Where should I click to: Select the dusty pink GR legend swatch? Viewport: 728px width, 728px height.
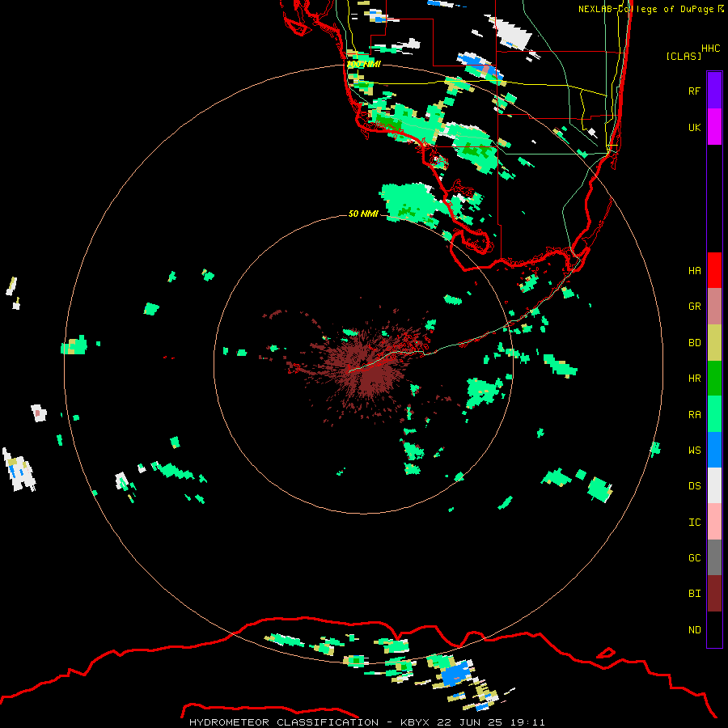pos(714,307)
